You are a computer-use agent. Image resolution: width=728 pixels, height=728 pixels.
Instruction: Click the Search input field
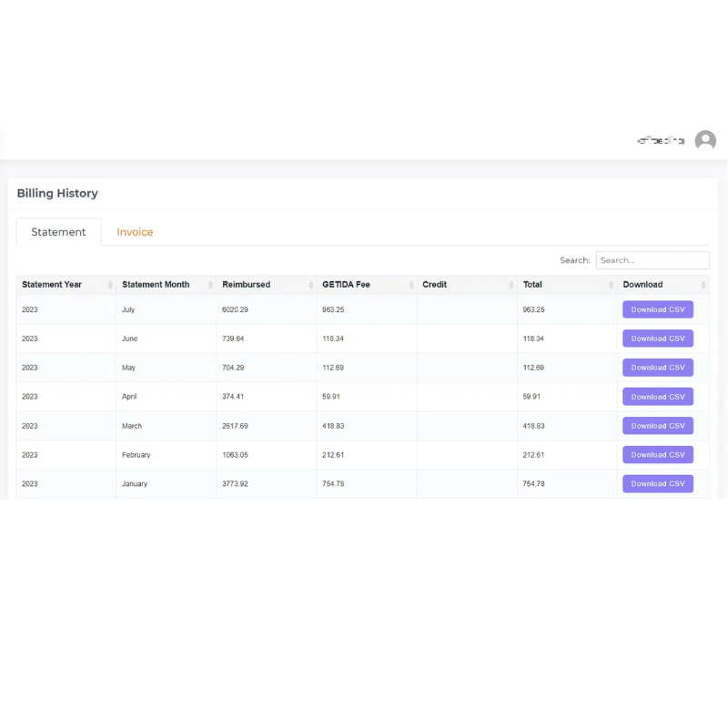(652, 260)
